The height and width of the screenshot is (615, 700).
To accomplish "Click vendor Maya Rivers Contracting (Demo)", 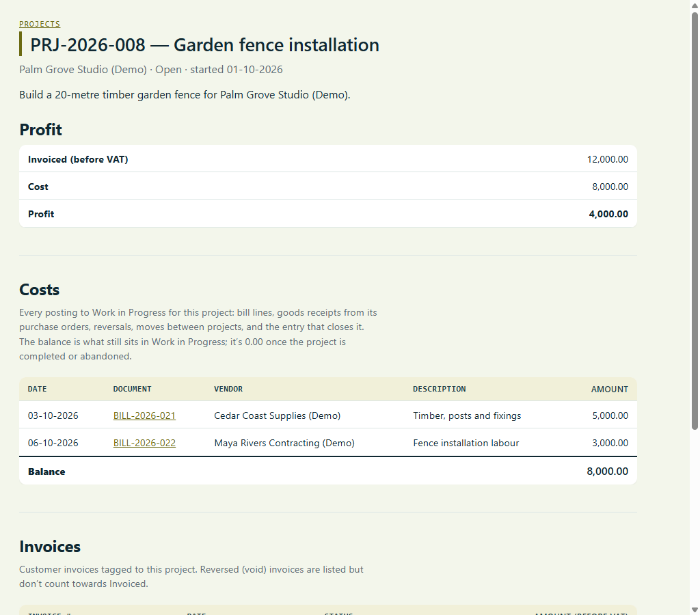I will (284, 443).
